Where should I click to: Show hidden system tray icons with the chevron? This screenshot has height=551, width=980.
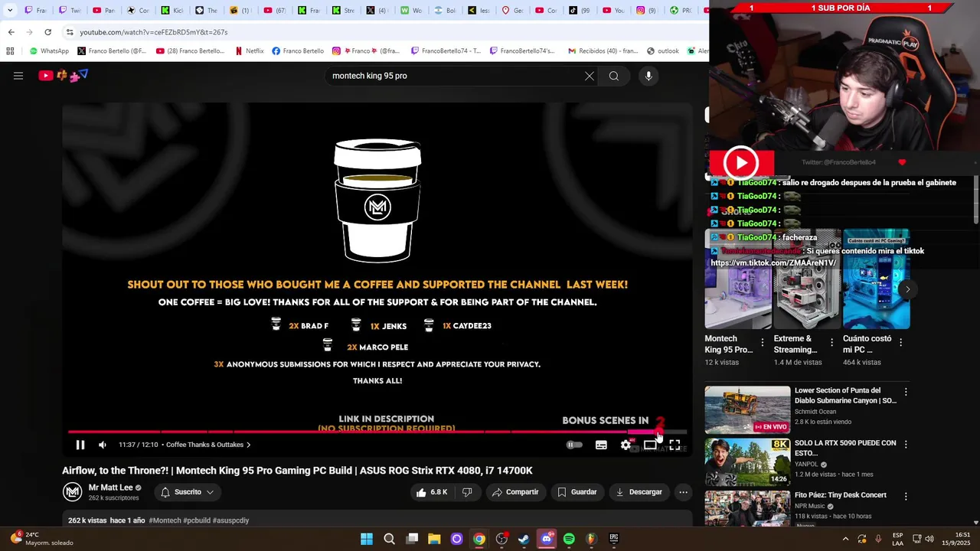[x=846, y=539]
